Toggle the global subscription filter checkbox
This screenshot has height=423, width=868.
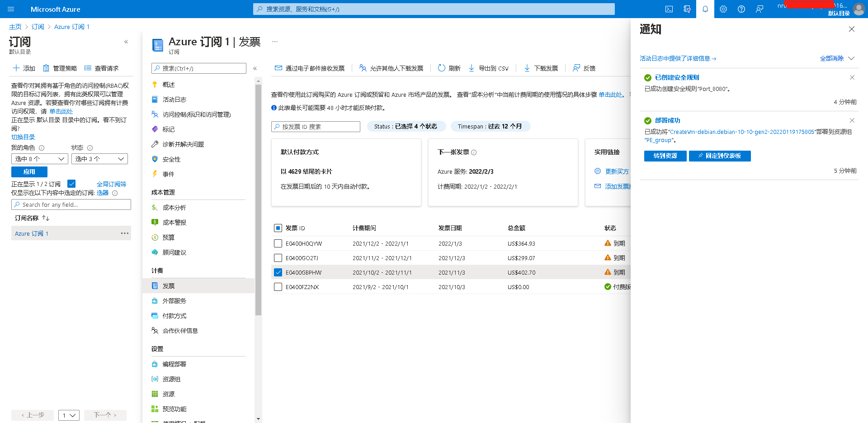coord(71,184)
